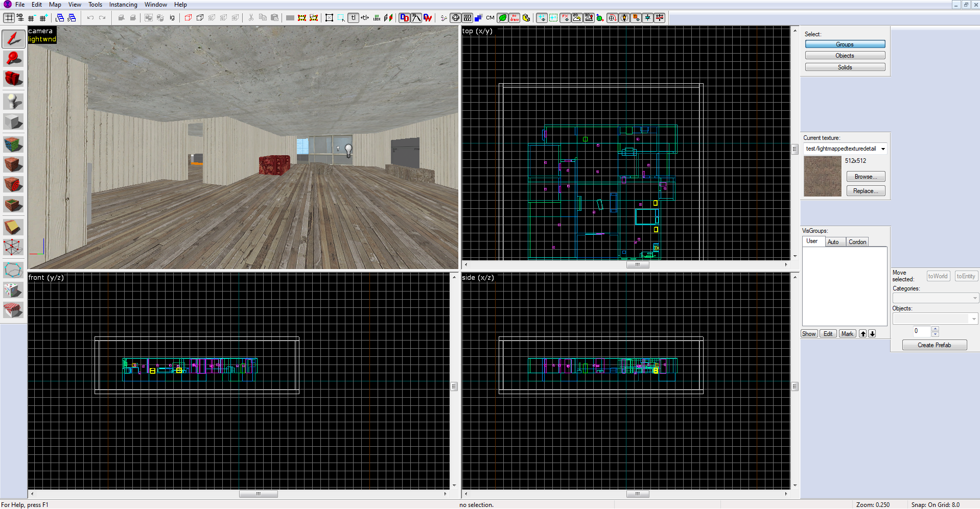Expand the Categories dropdown
Screen dimensions: 980x509
click(974, 298)
